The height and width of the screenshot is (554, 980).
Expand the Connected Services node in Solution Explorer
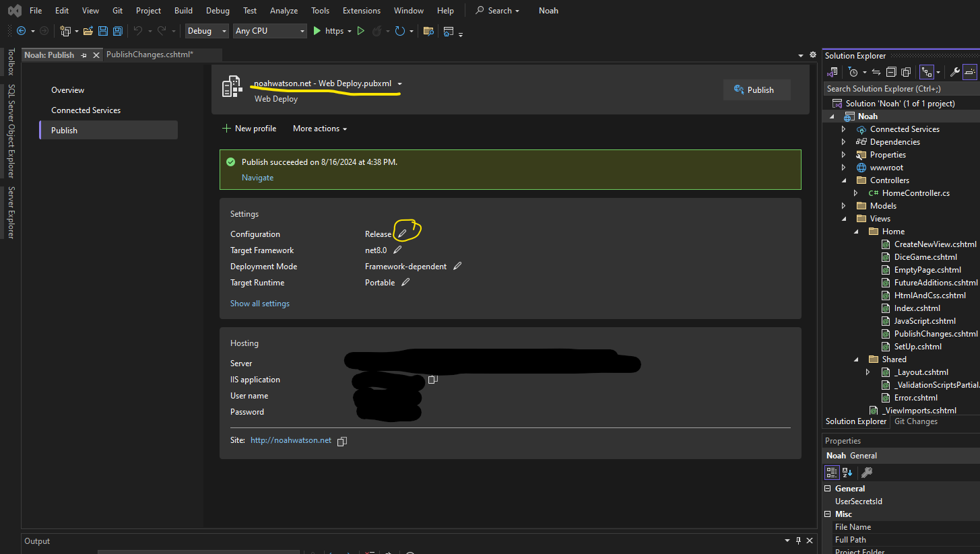(843, 129)
